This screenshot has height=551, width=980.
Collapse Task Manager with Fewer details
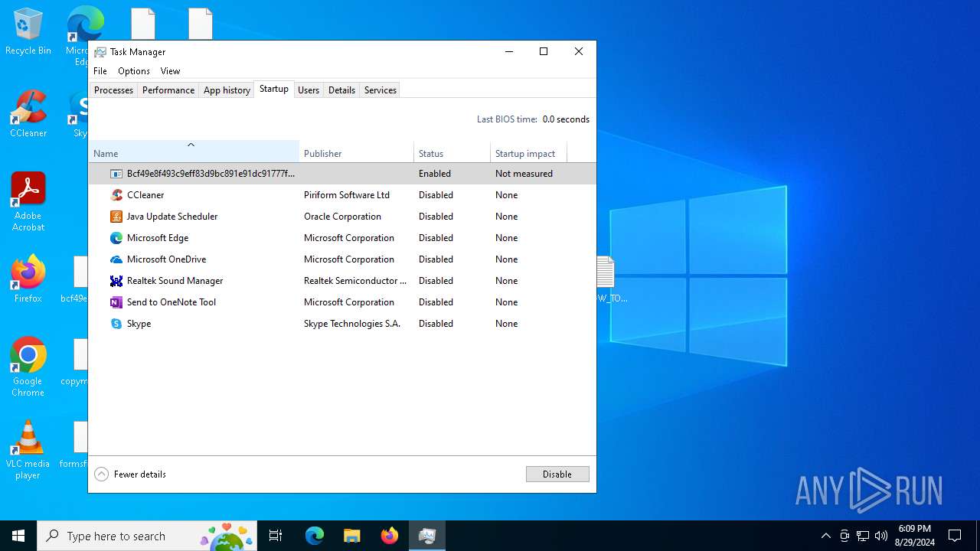coord(130,474)
